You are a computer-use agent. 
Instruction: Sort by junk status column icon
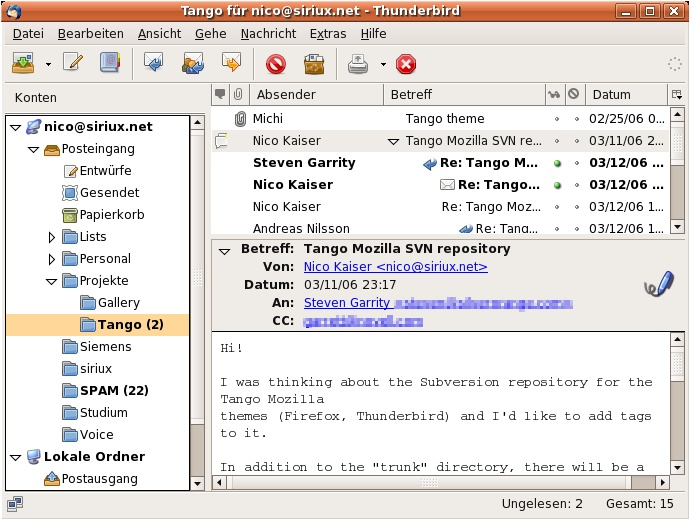click(x=574, y=94)
